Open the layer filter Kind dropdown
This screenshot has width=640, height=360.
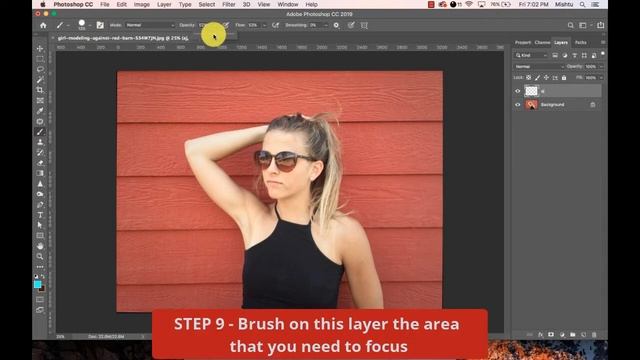click(x=531, y=56)
